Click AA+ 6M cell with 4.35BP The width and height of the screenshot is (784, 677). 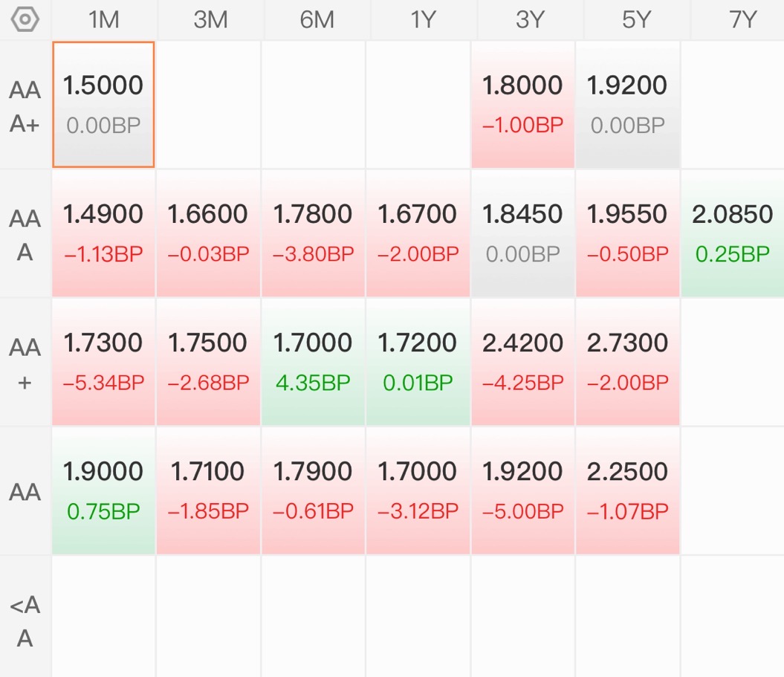[x=313, y=362]
